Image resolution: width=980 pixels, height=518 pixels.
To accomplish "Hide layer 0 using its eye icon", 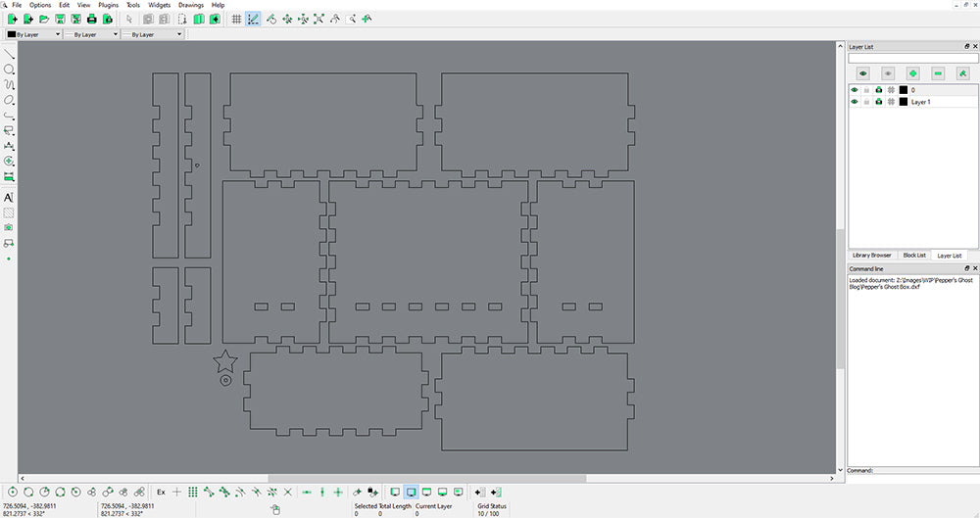I will 854,90.
